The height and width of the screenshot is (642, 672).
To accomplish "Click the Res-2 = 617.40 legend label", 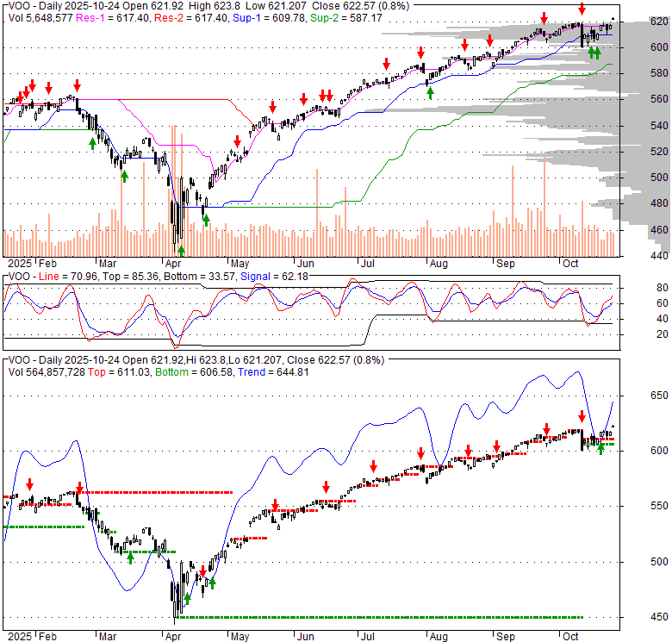I will [x=191, y=18].
